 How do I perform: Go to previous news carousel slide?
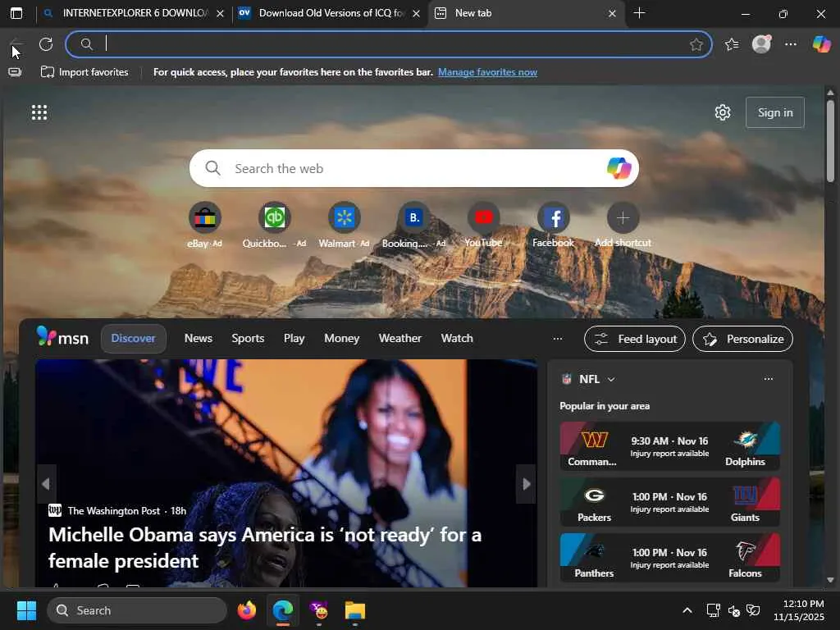(x=46, y=484)
